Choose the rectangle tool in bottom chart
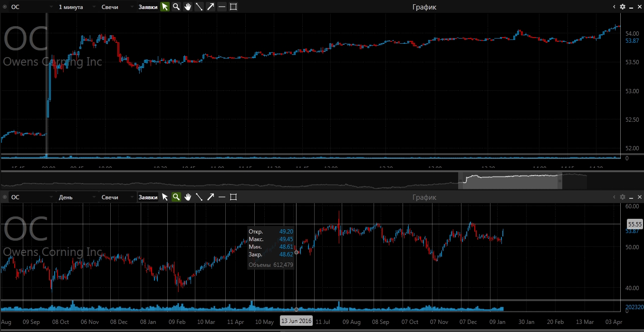This screenshot has height=332, width=644. 233,197
